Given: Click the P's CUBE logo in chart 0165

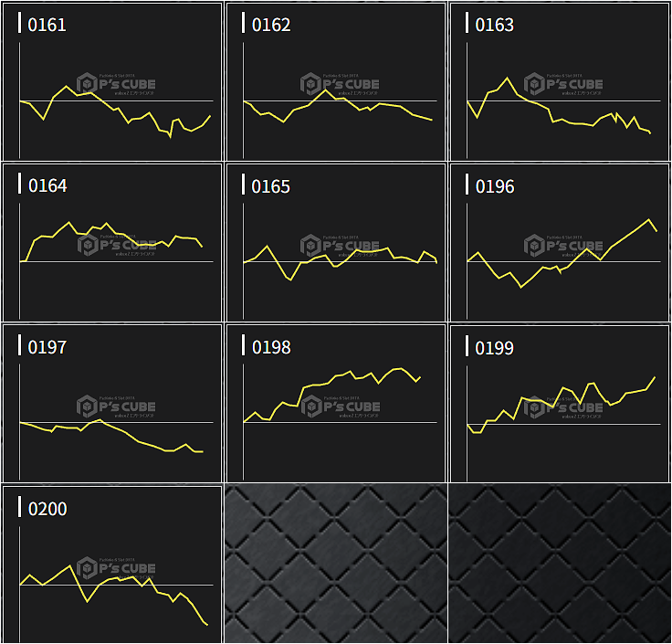Looking at the screenshot, I should point(340,245).
